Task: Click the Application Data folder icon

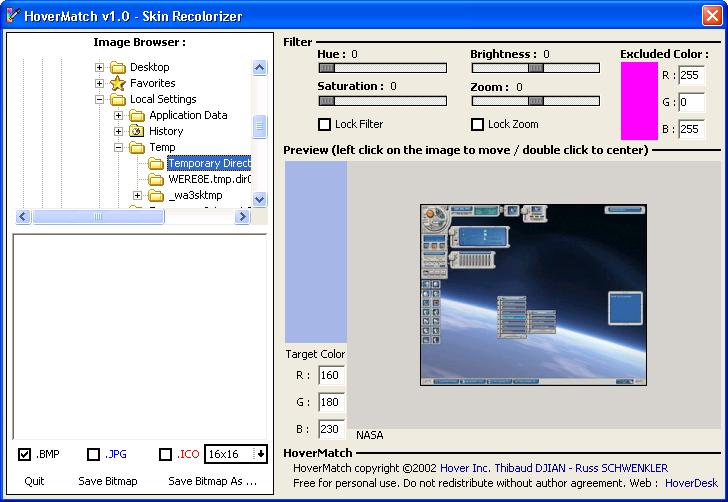Action: 137,115
